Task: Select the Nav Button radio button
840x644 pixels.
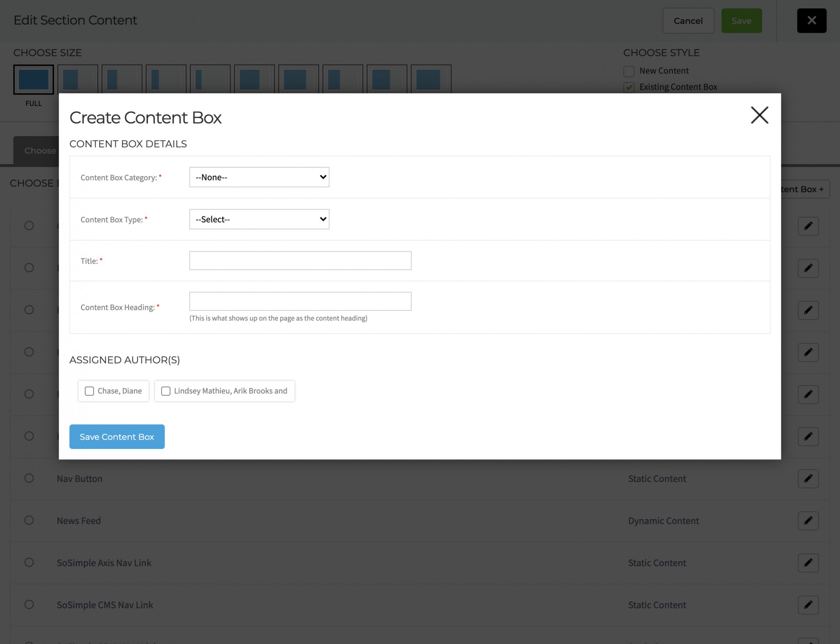Action: (29, 478)
